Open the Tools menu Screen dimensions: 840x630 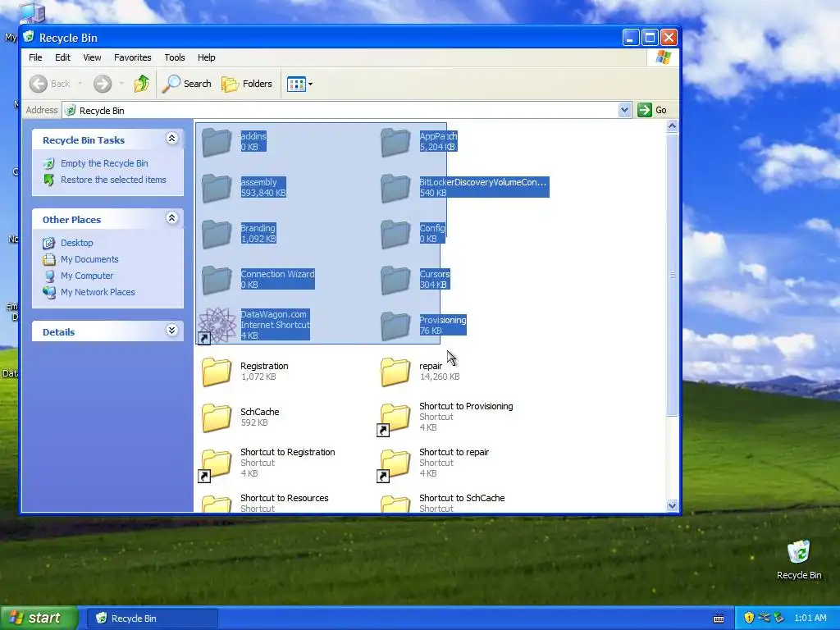(x=175, y=57)
